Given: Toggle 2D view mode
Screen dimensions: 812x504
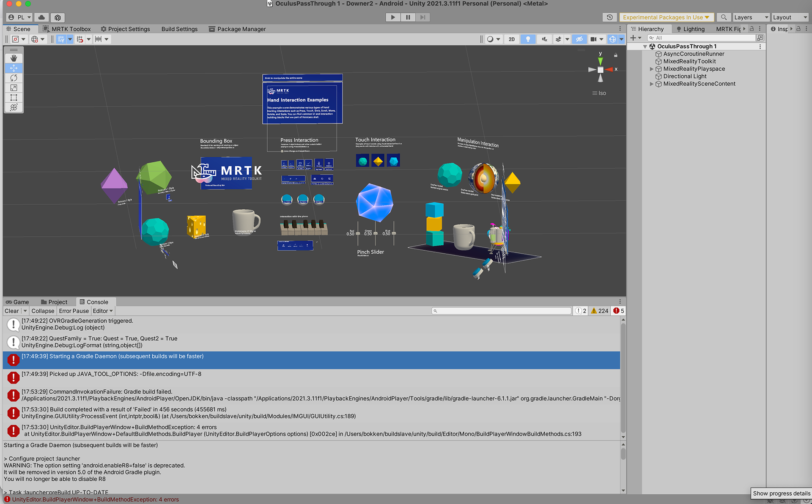Looking at the screenshot, I should [x=512, y=39].
